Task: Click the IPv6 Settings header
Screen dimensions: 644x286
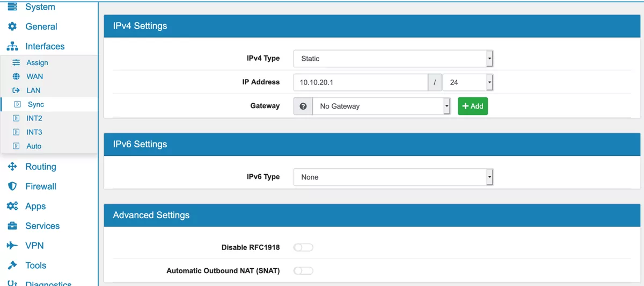Action: click(372, 144)
